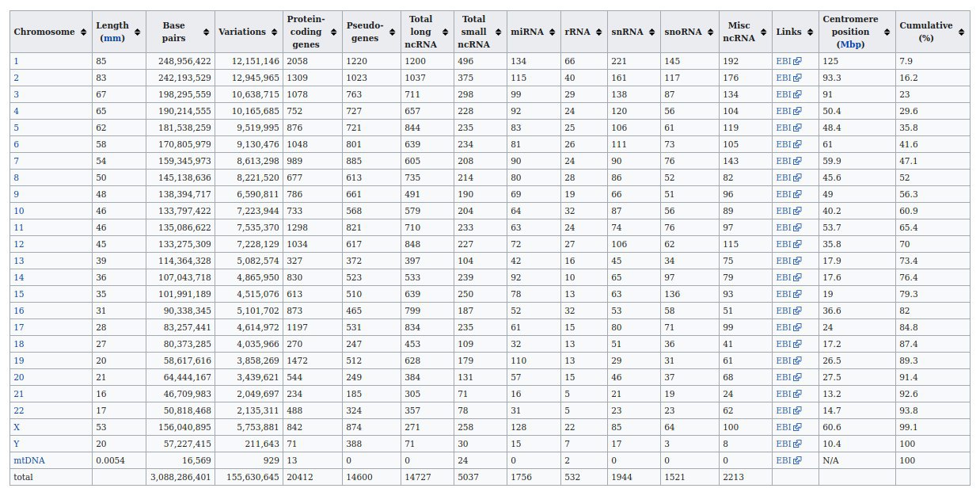The width and height of the screenshot is (980, 492).
Task: Open EBI link for chromosome 12
Action: (788, 244)
